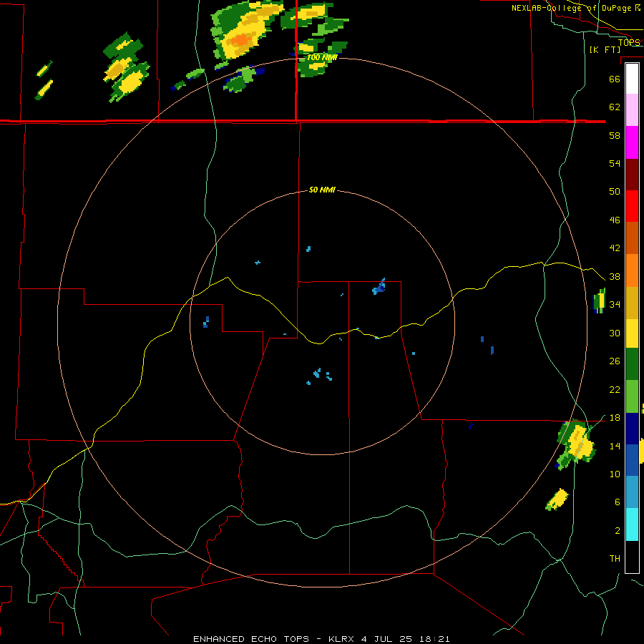Click the '66' legend value
644x644 pixels.
point(615,79)
